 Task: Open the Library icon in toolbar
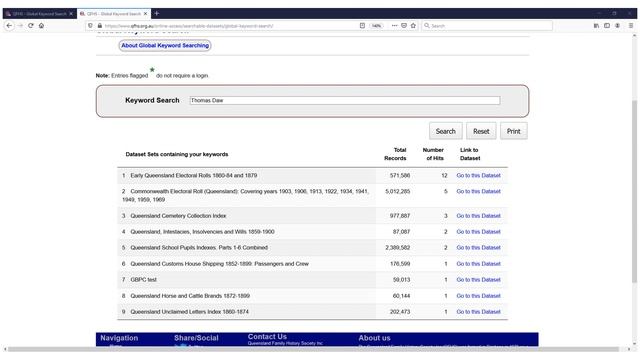pos(596,25)
